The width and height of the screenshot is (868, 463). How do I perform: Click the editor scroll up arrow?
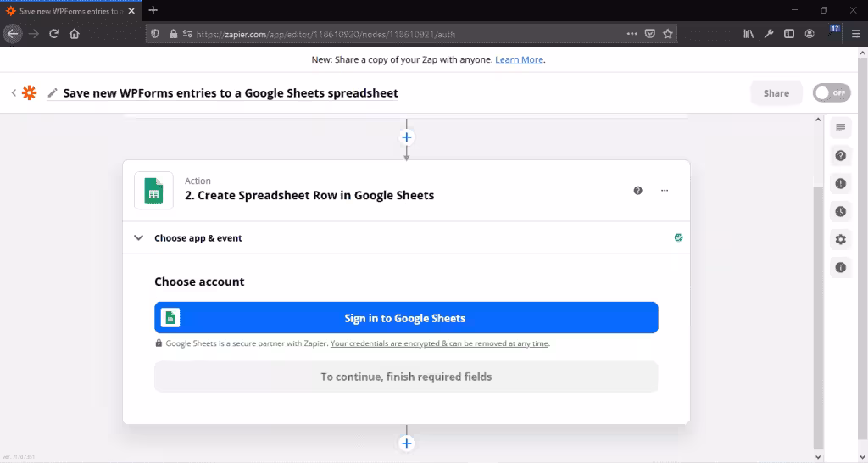coord(818,120)
